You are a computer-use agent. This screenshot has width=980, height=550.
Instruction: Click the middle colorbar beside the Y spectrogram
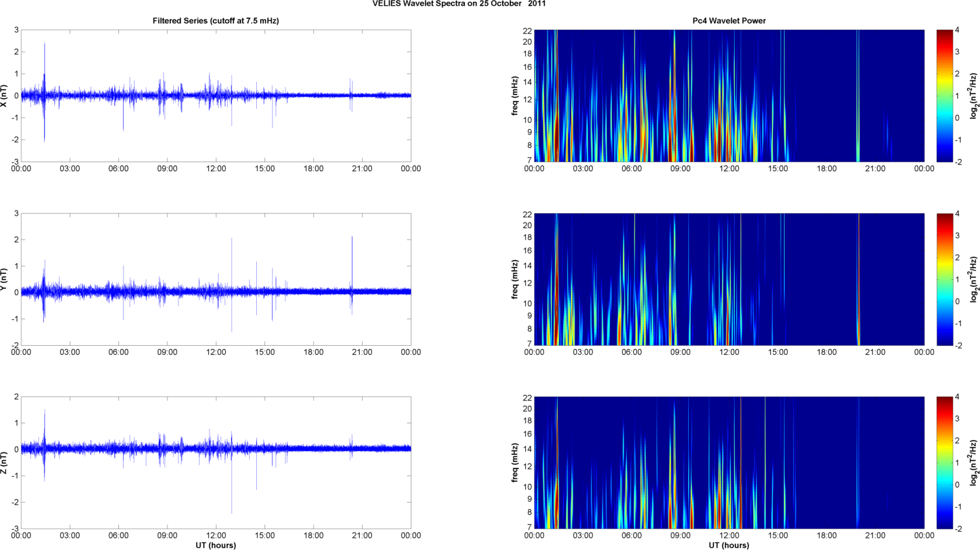click(x=944, y=279)
